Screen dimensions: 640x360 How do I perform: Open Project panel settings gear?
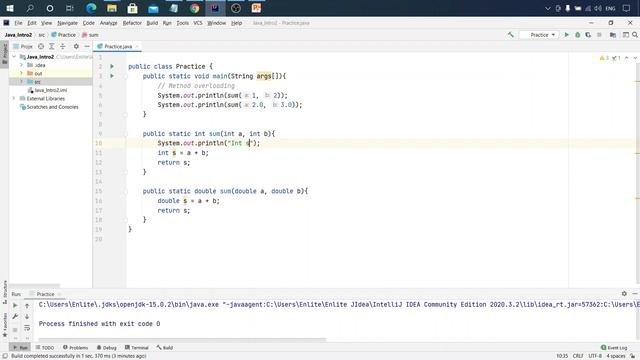(76, 47)
